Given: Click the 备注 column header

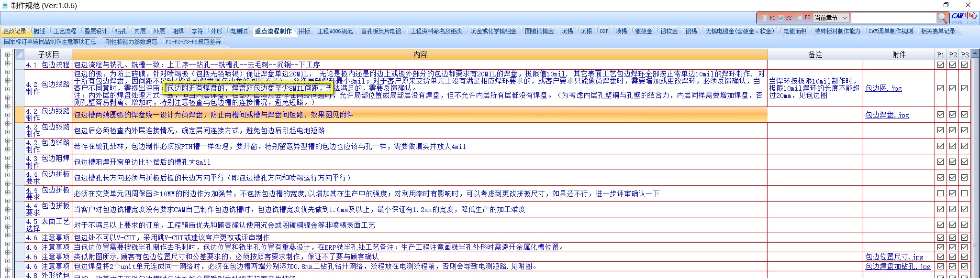Looking at the screenshot, I should click(815, 54).
